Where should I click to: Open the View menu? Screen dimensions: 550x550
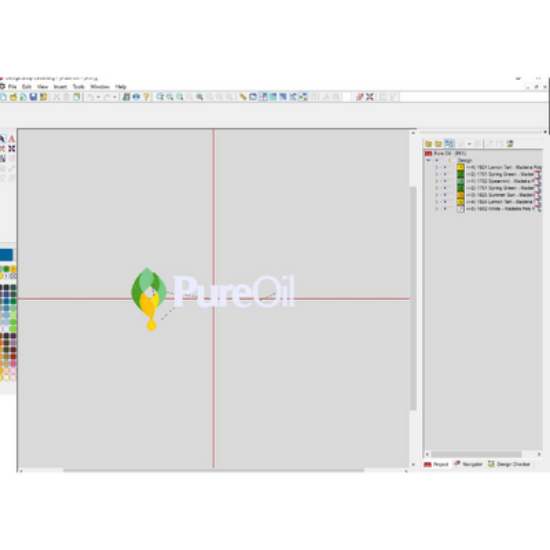click(x=42, y=87)
